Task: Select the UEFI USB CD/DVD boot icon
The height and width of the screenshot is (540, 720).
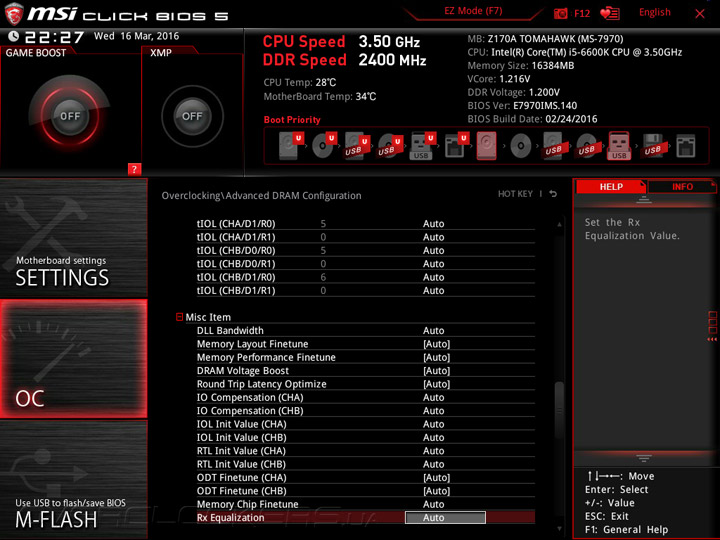Action: tap(390, 146)
